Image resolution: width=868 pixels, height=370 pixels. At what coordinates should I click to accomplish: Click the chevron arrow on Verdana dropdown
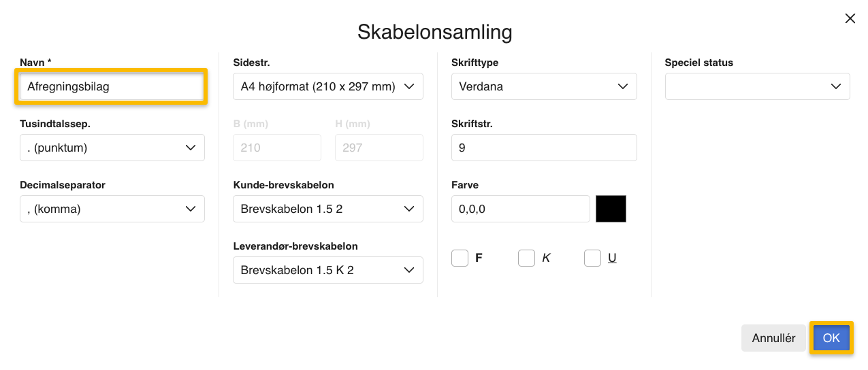tap(622, 86)
